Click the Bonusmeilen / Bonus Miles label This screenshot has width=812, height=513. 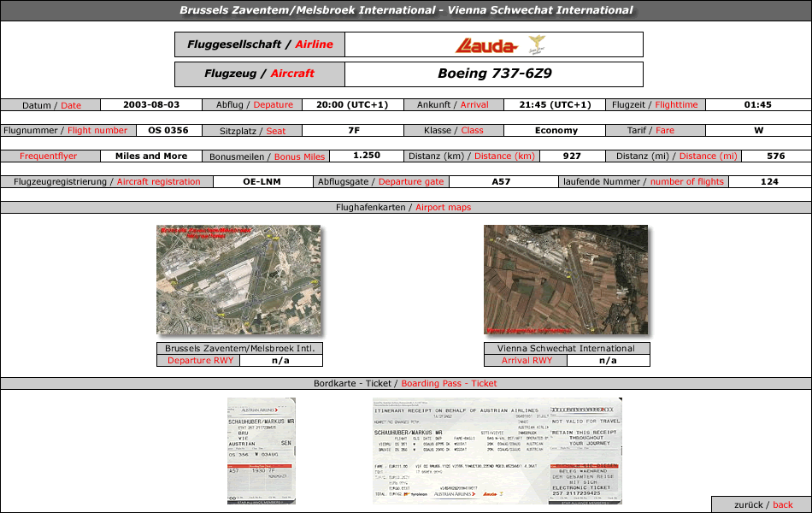click(x=266, y=156)
